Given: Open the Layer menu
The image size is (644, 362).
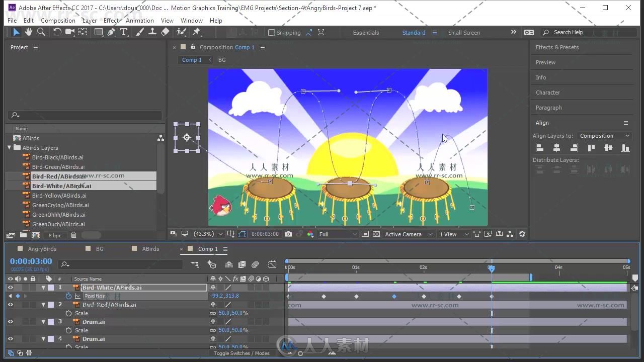Looking at the screenshot, I should [x=89, y=21].
